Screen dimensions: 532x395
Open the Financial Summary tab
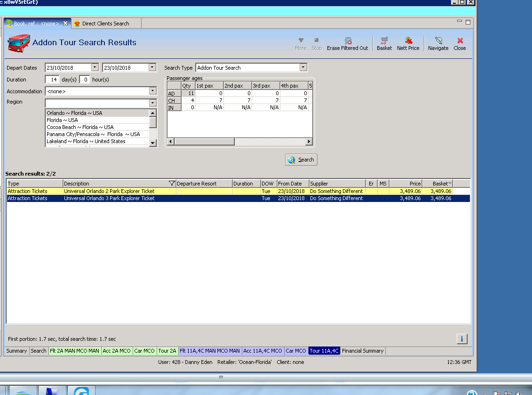pos(363,351)
